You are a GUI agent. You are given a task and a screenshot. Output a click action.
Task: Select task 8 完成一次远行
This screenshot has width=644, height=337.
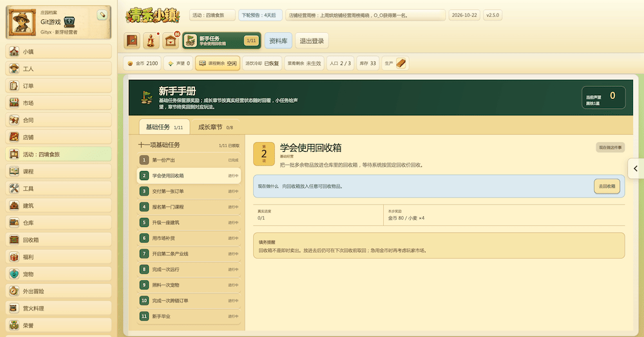click(x=189, y=269)
